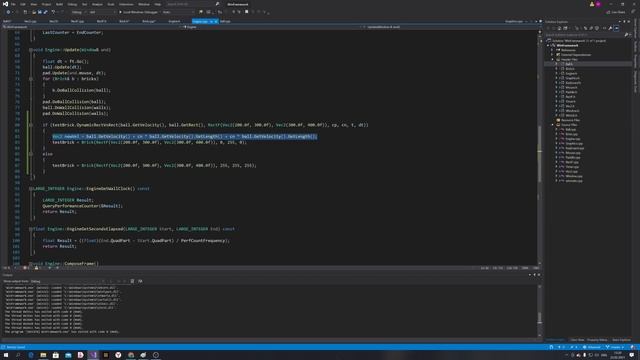640x360 pixels.
Task: Click the Visual Studio taskbar icon
Action: pos(93,355)
